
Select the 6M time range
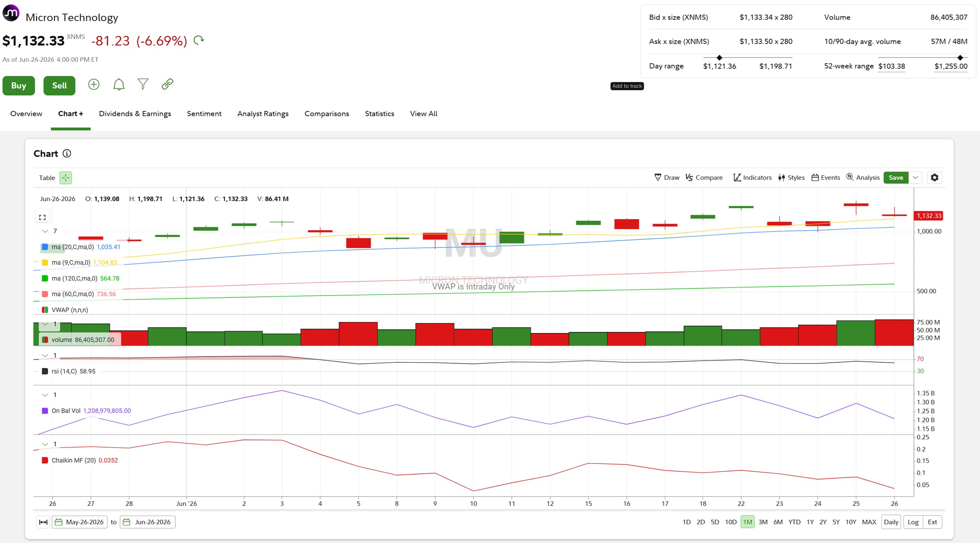pos(778,522)
